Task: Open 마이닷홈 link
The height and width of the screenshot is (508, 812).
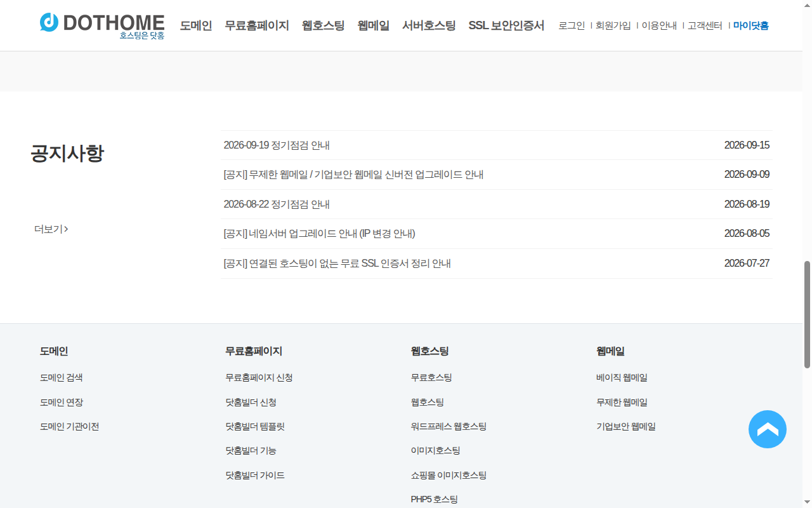Action: pyautogui.click(x=751, y=26)
